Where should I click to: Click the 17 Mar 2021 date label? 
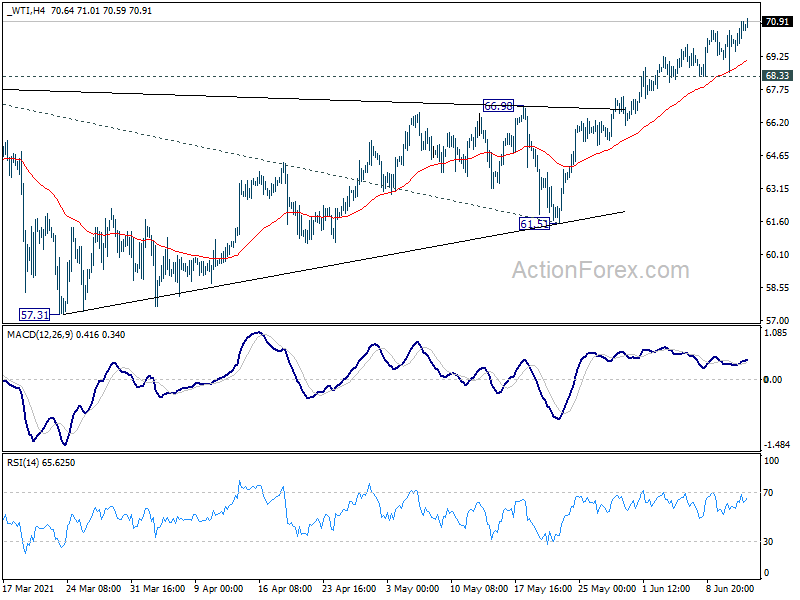pyautogui.click(x=28, y=588)
